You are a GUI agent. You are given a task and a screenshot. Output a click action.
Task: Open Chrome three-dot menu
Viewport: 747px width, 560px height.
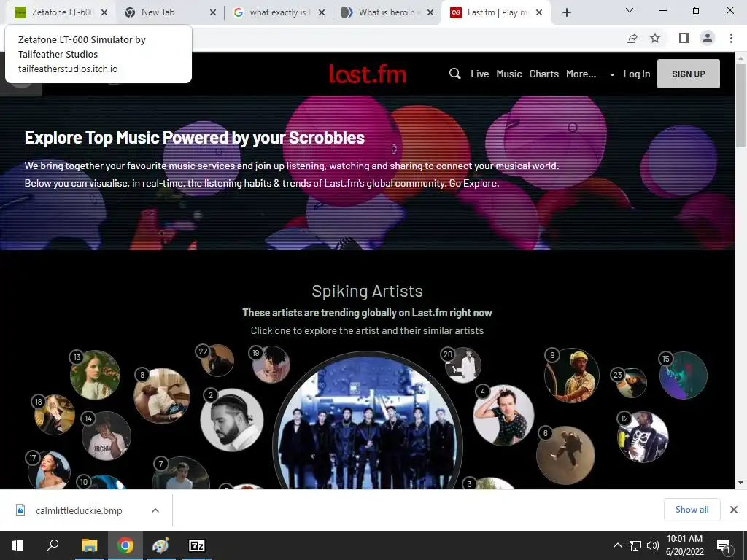pyautogui.click(x=731, y=38)
